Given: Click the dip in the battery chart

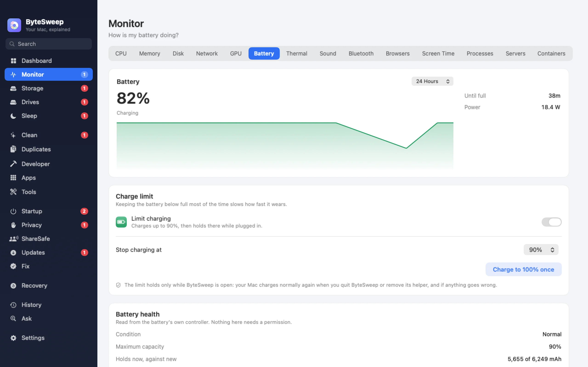Looking at the screenshot, I should 406,148.
